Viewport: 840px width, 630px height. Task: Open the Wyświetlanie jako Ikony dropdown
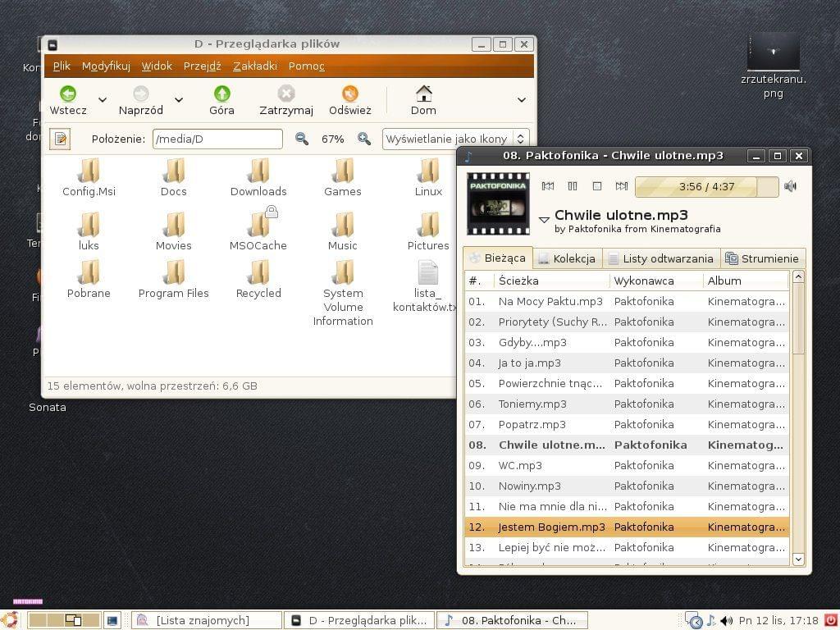(456, 139)
